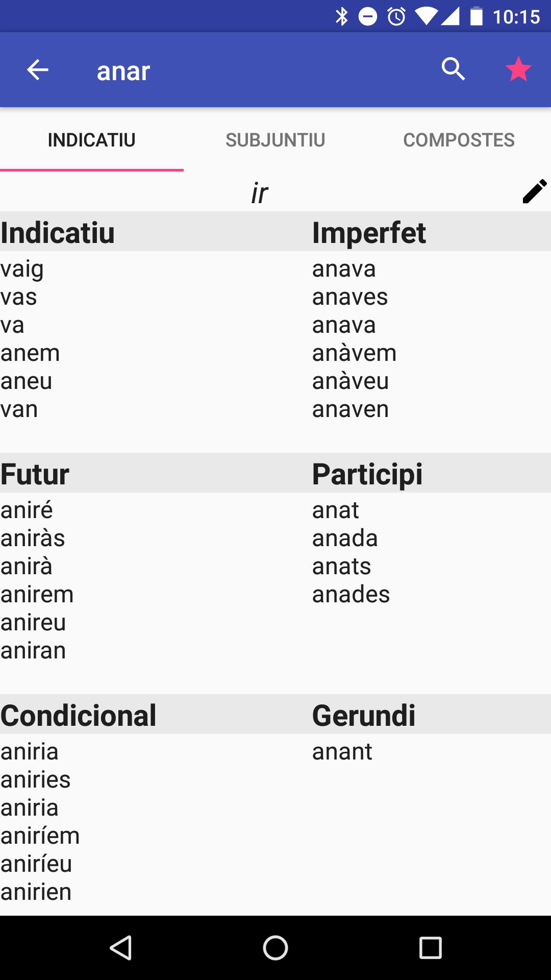Tap the Android home circle button
The image size is (551, 980).
pyautogui.click(x=275, y=948)
